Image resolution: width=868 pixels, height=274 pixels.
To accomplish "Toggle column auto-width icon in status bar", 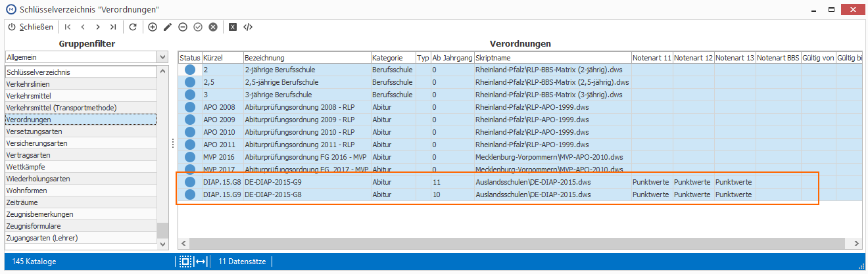I will (201, 262).
